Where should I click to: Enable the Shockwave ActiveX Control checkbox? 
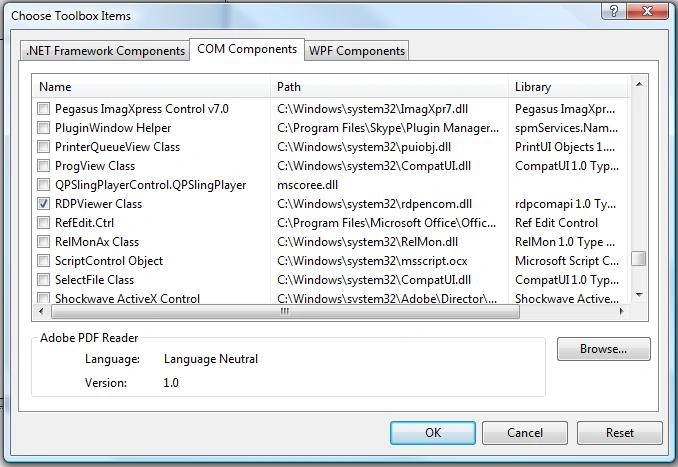tap(43, 298)
